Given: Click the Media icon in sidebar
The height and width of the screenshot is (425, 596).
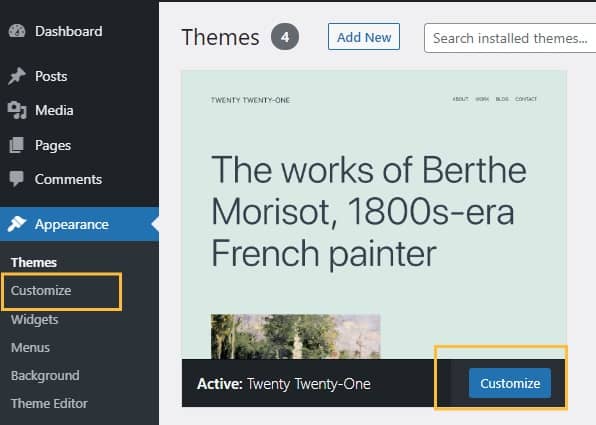Looking at the screenshot, I should click(17, 110).
